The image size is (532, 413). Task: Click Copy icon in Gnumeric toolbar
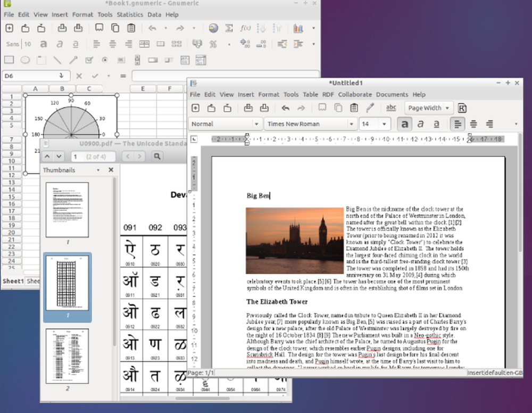(115, 28)
